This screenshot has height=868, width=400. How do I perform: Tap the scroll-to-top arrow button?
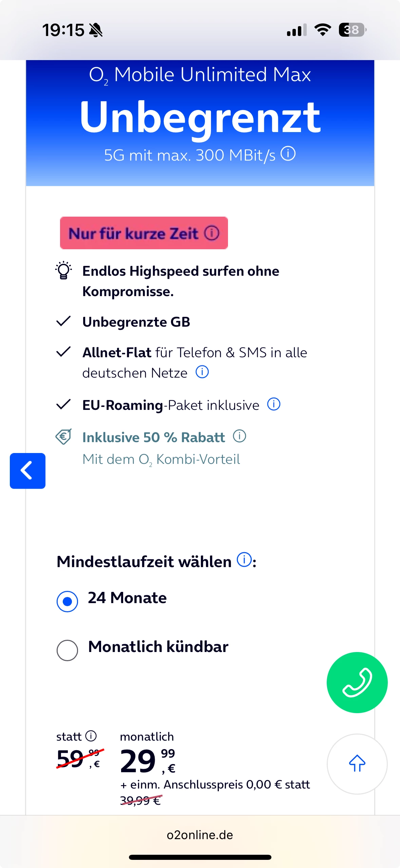(357, 764)
